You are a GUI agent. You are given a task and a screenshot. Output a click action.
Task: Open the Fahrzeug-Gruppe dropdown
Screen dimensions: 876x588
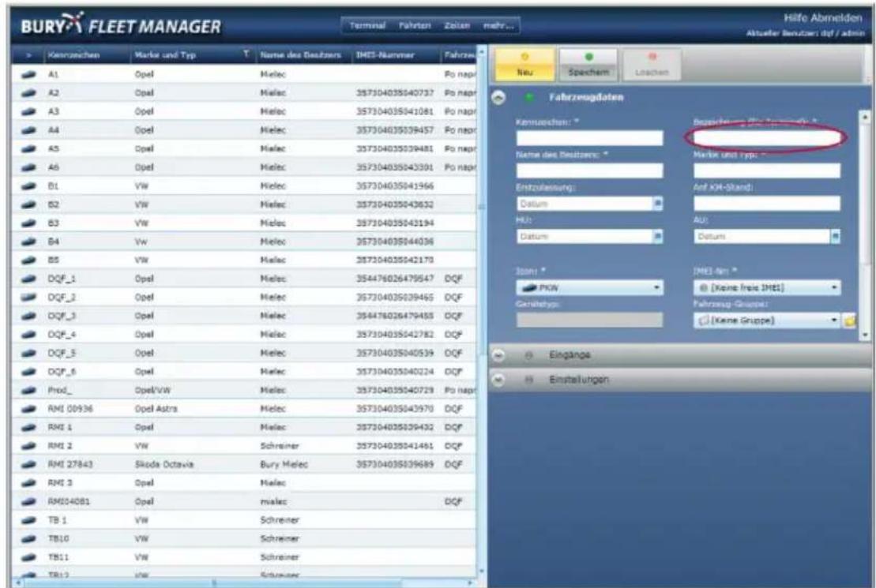tap(767, 320)
